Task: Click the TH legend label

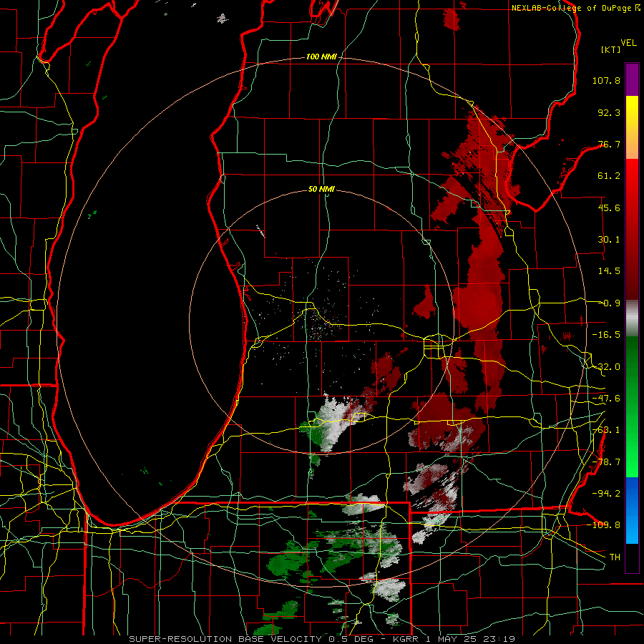Action: tap(615, 557)
